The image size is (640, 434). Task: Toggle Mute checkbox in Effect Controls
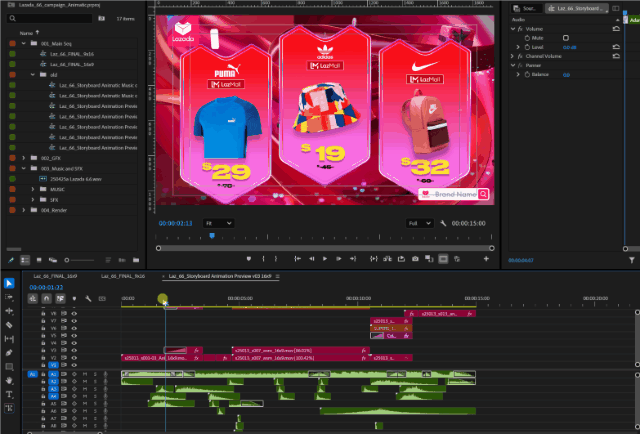566,38
